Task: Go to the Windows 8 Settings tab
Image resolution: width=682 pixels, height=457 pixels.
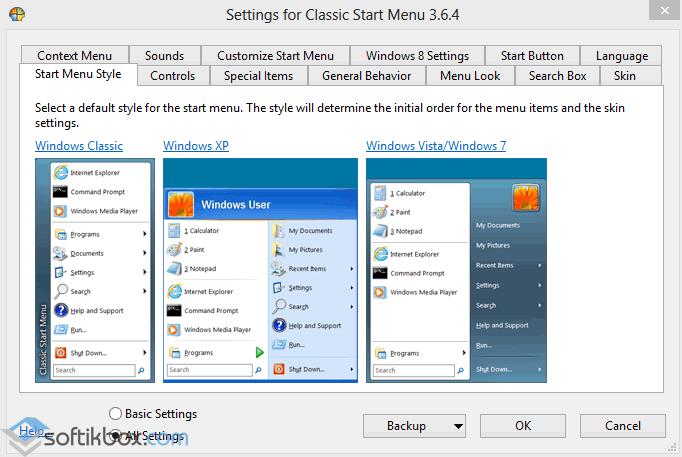Action: coord(417,56)
